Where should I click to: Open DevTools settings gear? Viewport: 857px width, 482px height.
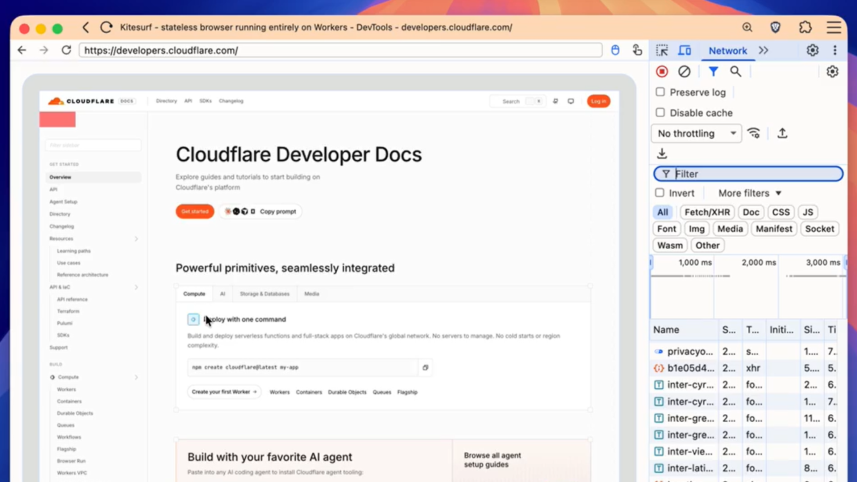(x=813, y=50)
